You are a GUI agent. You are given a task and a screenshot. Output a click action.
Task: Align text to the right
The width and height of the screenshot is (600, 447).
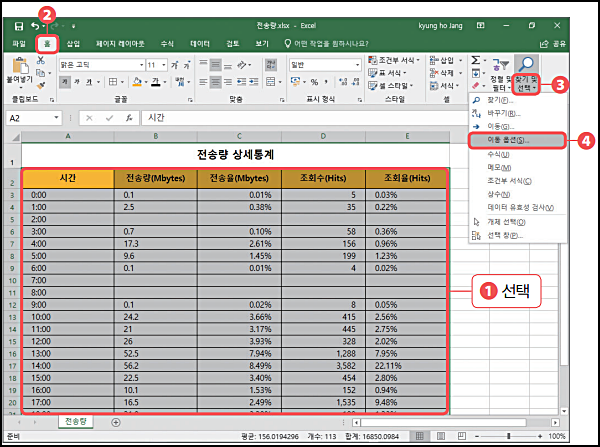pos(228,82)
